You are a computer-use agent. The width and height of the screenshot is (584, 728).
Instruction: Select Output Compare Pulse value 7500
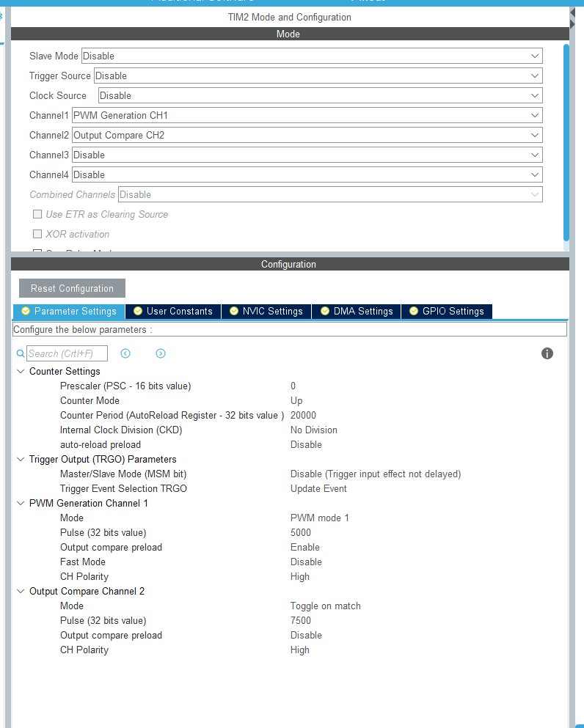click(301, 620)
